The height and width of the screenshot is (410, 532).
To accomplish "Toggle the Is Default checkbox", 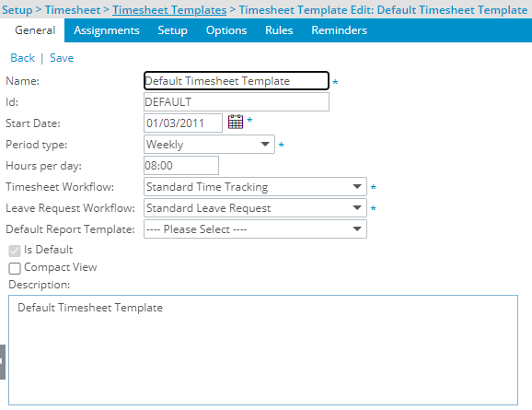I will click(15, 251).
